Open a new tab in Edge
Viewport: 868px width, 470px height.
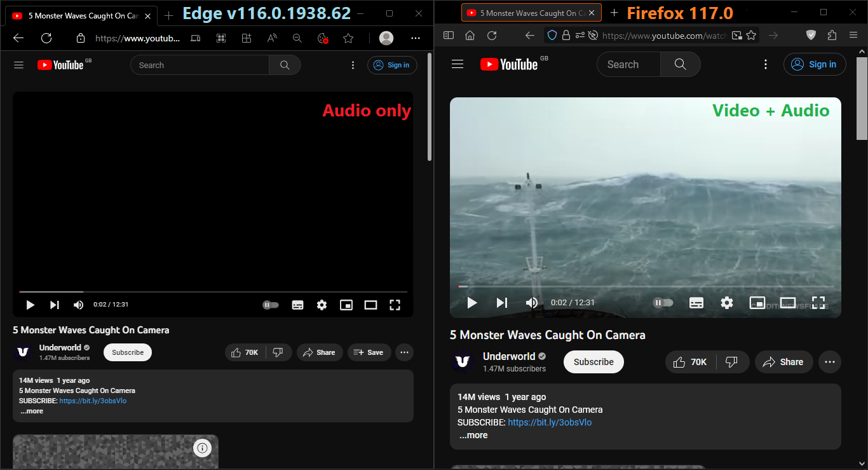click(x=168, y=16)
